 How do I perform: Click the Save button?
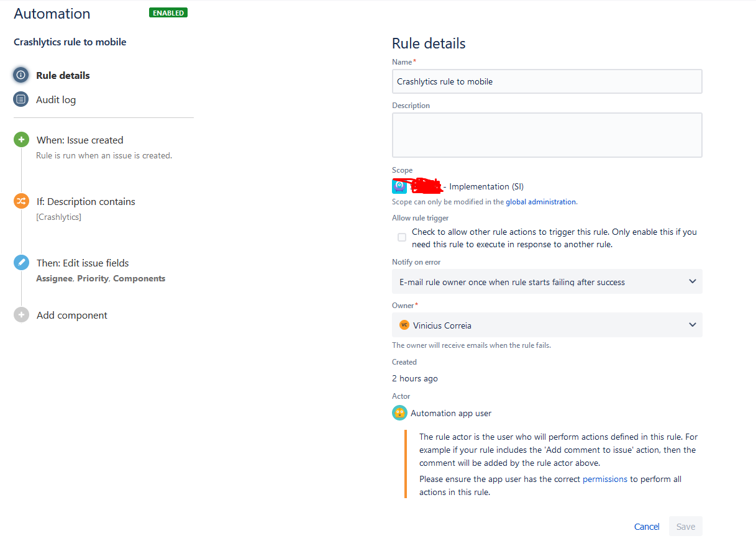click(x=686, y=526)
